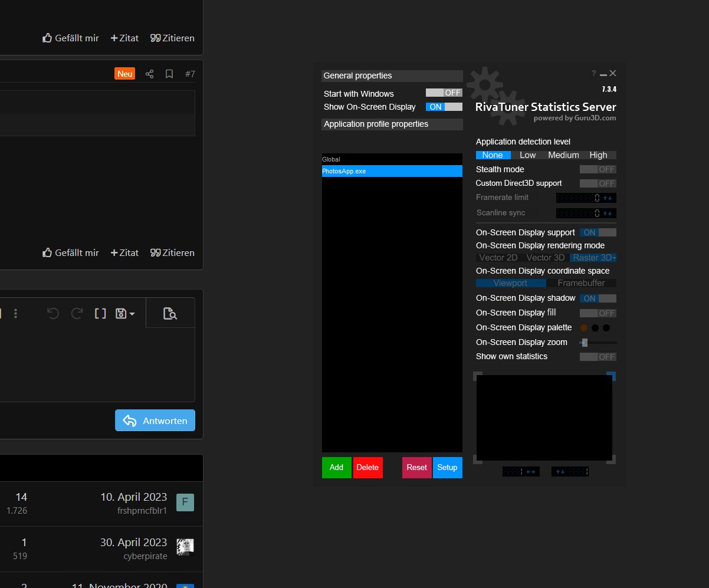Screen dimensions: 709x588
Task: Click the vertical OSD position stepper
Action: 560,471
